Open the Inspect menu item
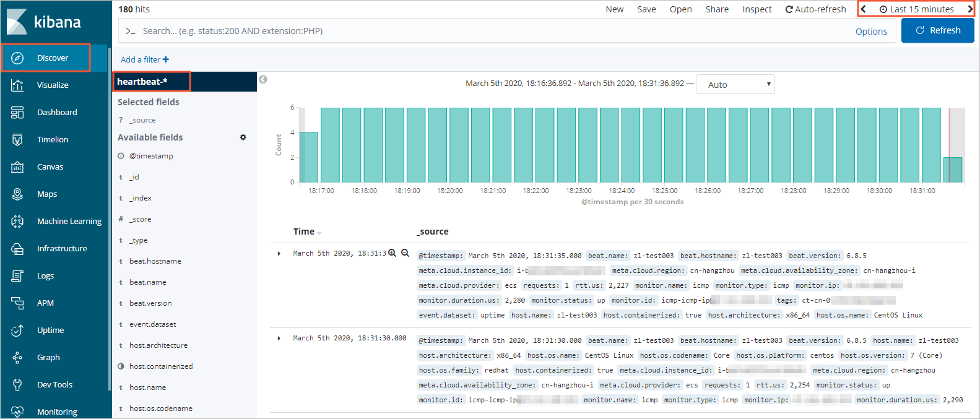980x419 pixels. (757, 9)
